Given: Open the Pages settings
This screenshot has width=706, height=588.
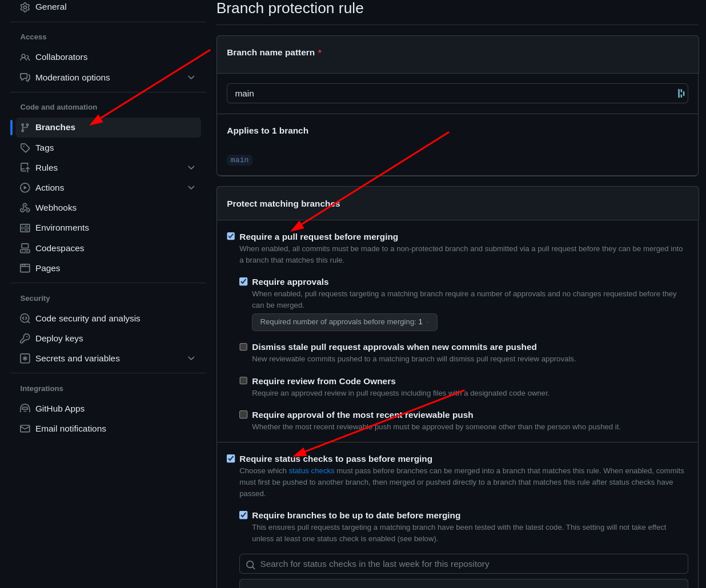Looking at the screenshot, I should tap(47, 268).
